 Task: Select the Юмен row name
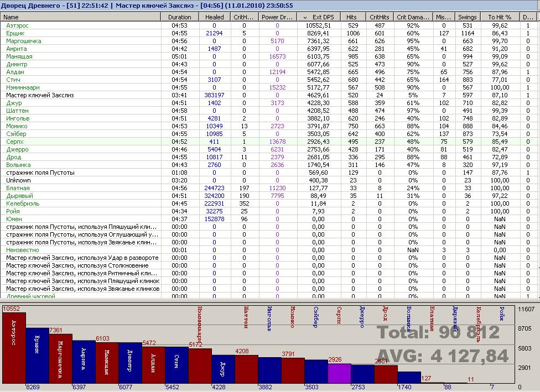click(x=14, y=219)
